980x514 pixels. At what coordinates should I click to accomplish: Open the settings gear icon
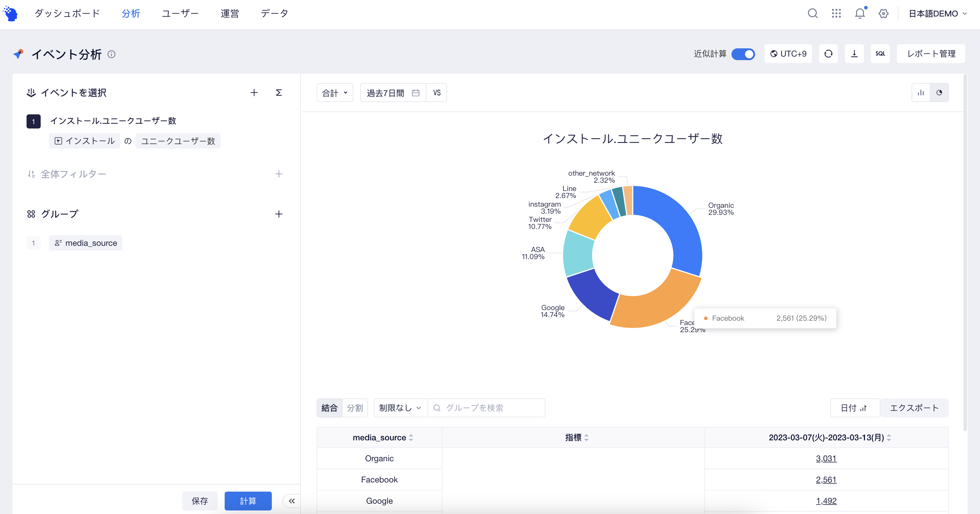click(x=883, y=14)
